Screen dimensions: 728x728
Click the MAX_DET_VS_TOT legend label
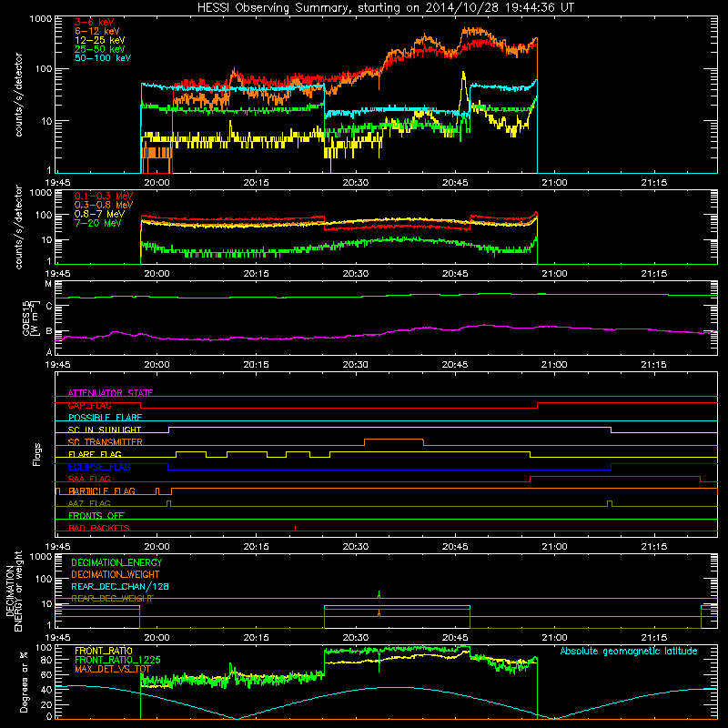(x=113, y=669)
